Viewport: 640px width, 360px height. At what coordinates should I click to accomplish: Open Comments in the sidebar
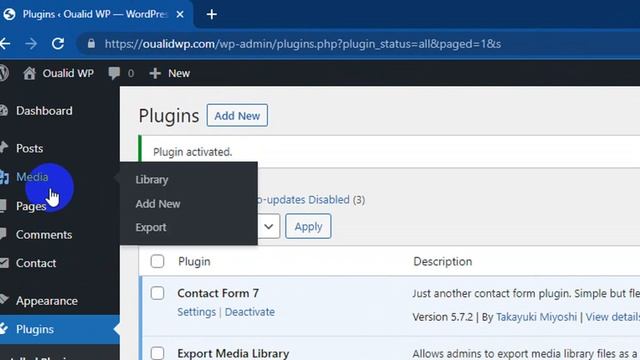[44, 235]
